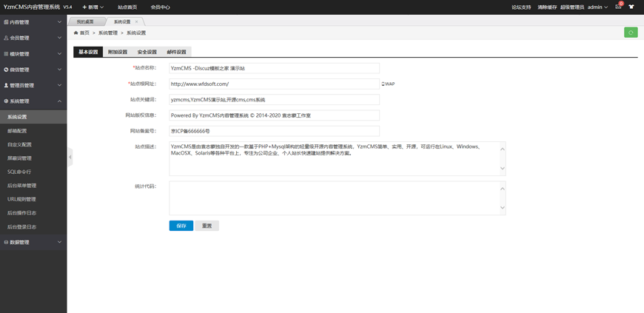
Task: Switch to the 系统设置 page tab
Action: pos(122,21)
